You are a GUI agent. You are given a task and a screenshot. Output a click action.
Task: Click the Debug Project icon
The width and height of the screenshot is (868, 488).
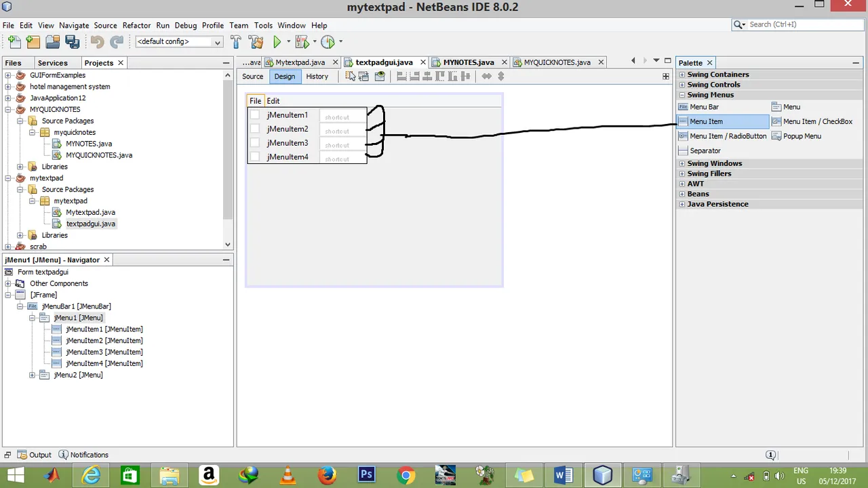tap(302, 42)
